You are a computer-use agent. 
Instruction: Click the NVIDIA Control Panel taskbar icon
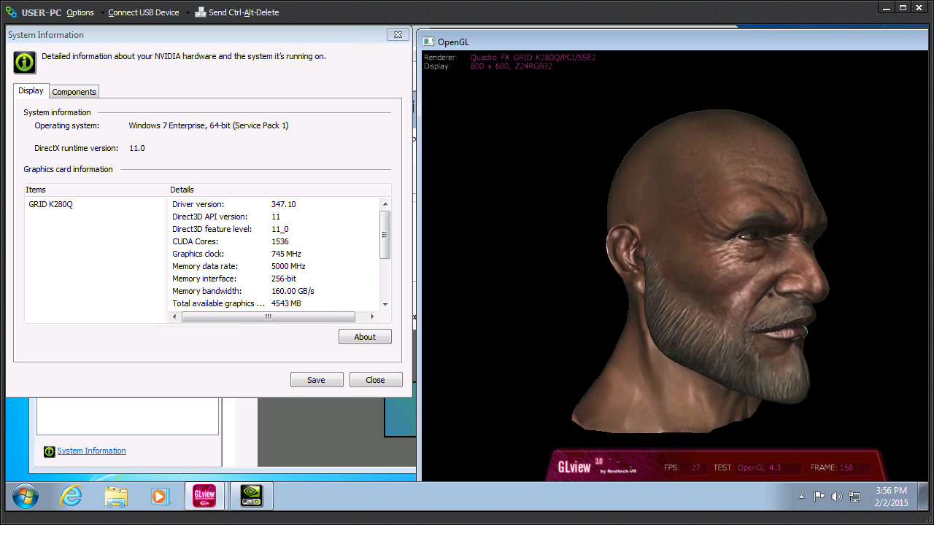click(251, 497)
